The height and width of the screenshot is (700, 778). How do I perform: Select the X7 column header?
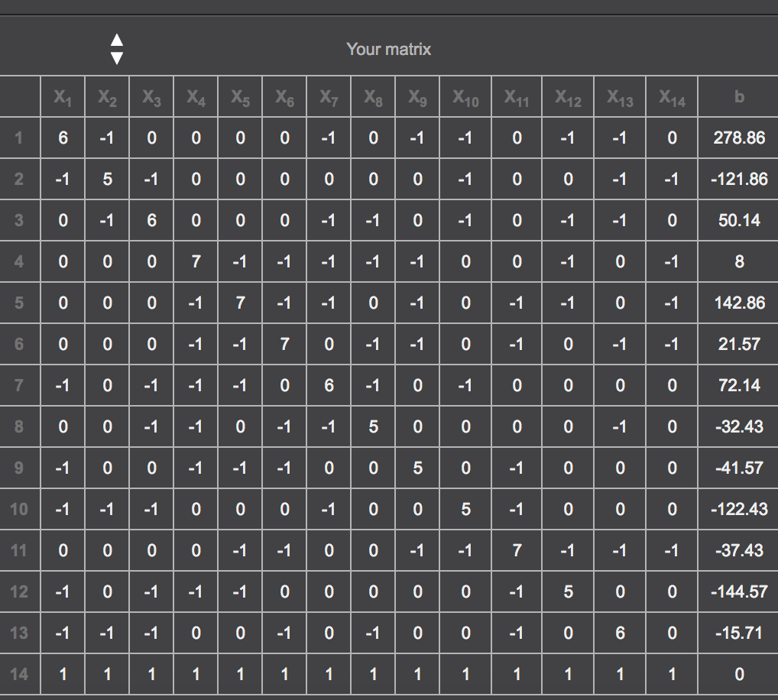tap(329, 97)
